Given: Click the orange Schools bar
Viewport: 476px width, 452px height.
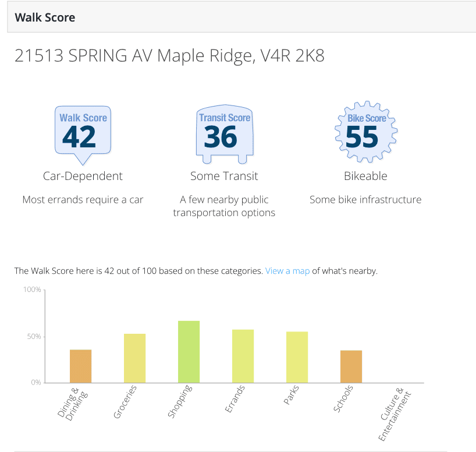Looking at the screenshot, I should 351,366.
